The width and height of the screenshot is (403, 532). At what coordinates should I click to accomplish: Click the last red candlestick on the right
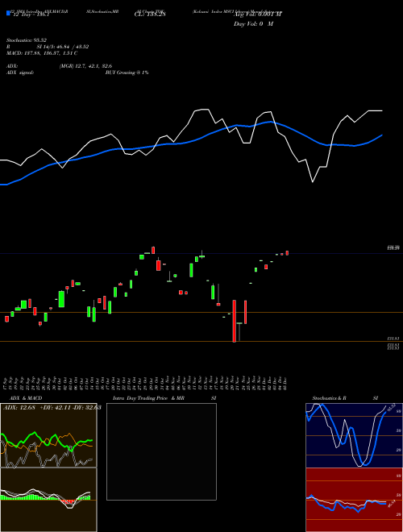(x=287, y=253)
